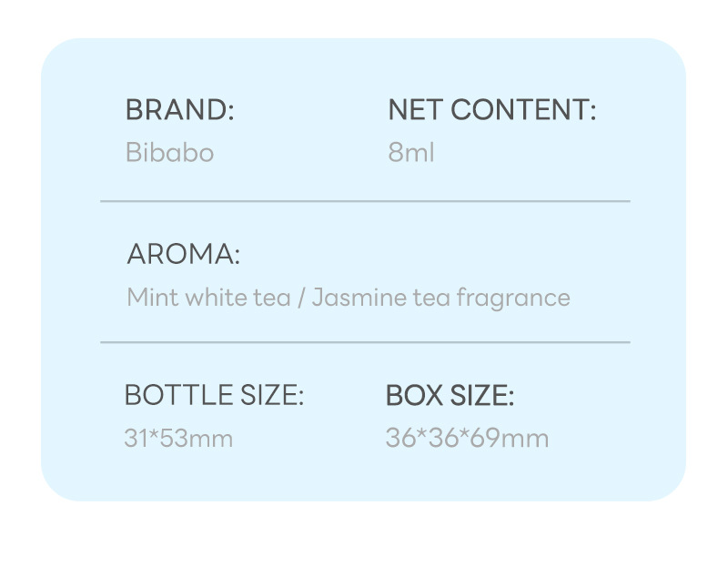Click the AROMA: label
The image size is (728, 587).
click(x=183, y=254)
